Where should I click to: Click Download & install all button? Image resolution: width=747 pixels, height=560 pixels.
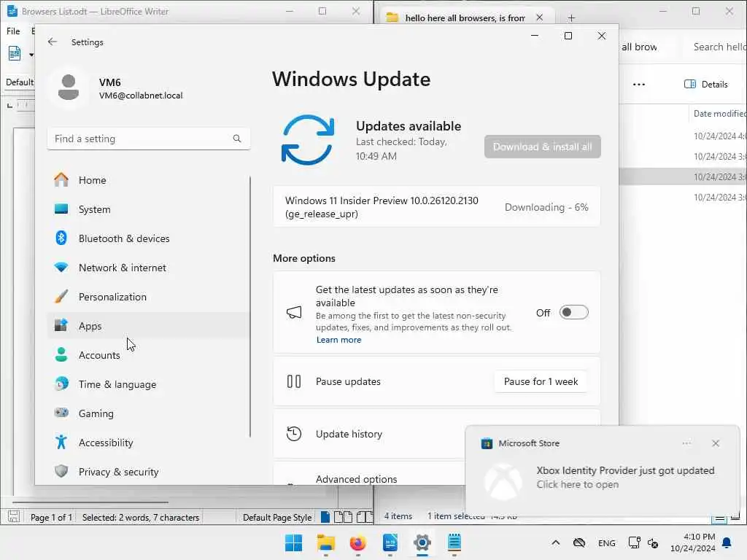point(542,147)
